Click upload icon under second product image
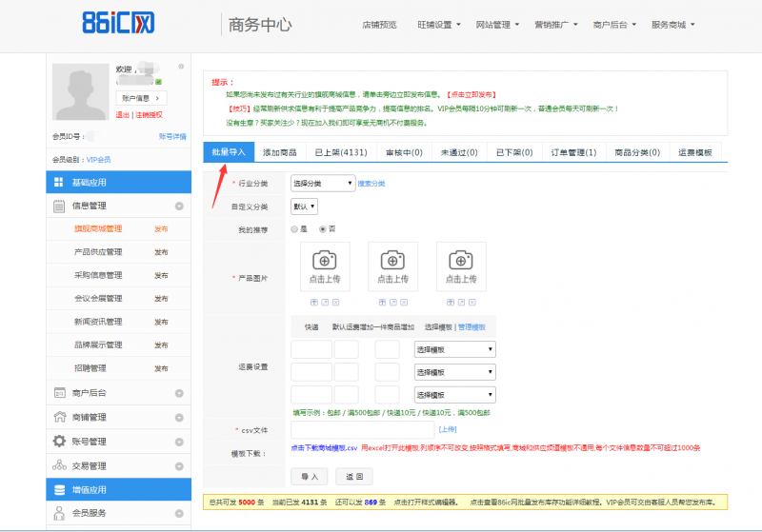The image size is (762, 532). [383, 303]
